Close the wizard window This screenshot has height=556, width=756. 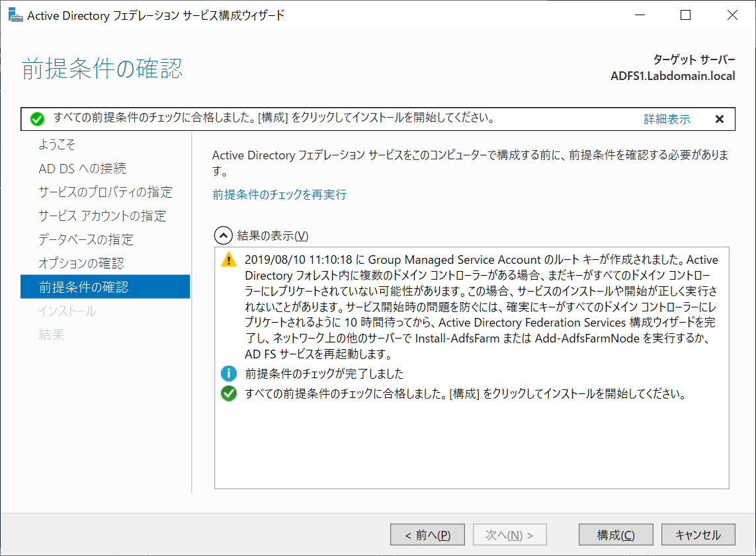click(x=732, y=15)
